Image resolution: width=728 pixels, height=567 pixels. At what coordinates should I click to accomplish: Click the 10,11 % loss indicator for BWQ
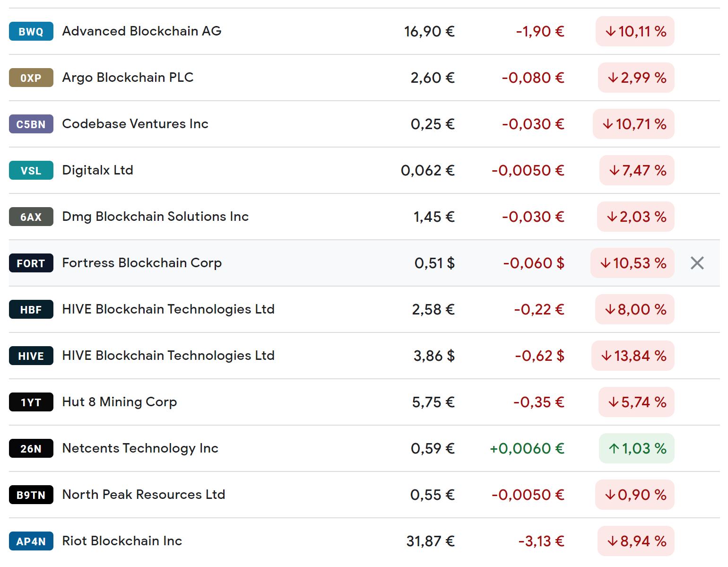point(635,31)
